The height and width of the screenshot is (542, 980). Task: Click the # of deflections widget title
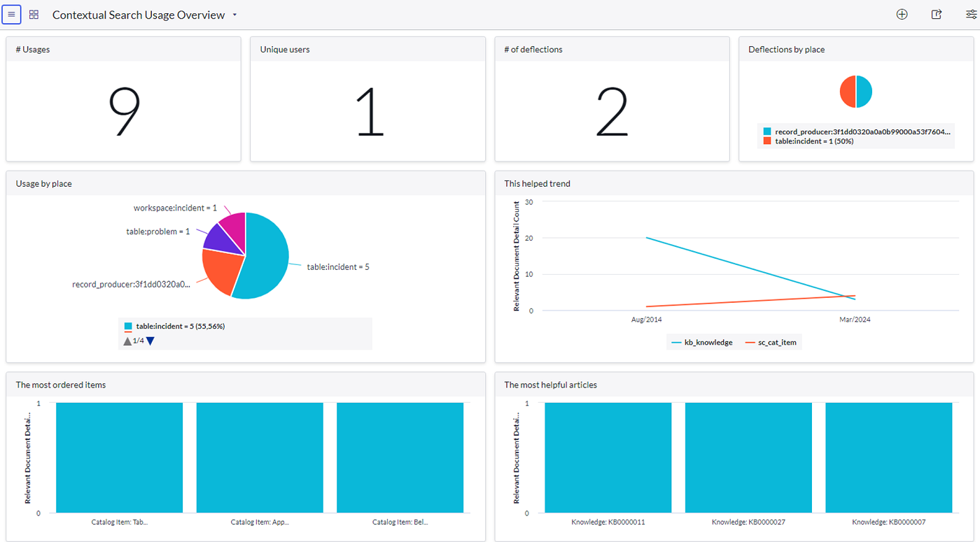(x=533, y=50)
